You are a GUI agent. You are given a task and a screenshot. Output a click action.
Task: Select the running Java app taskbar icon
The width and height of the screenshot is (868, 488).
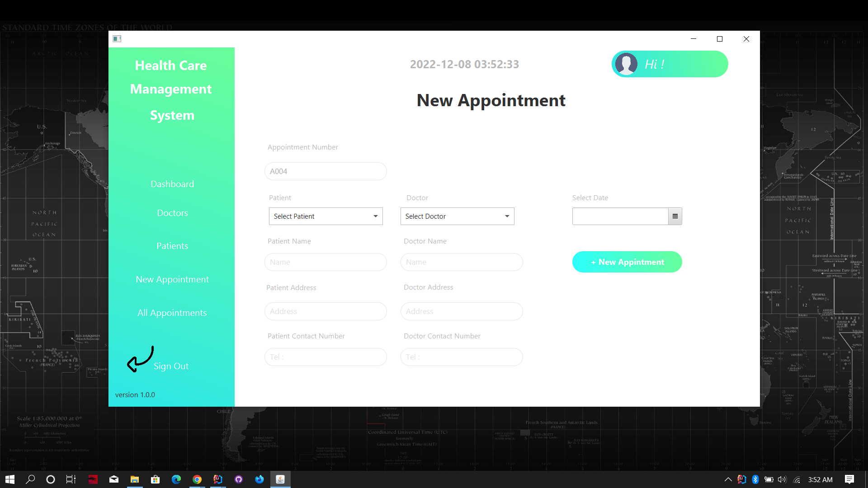tap(280, 479)
